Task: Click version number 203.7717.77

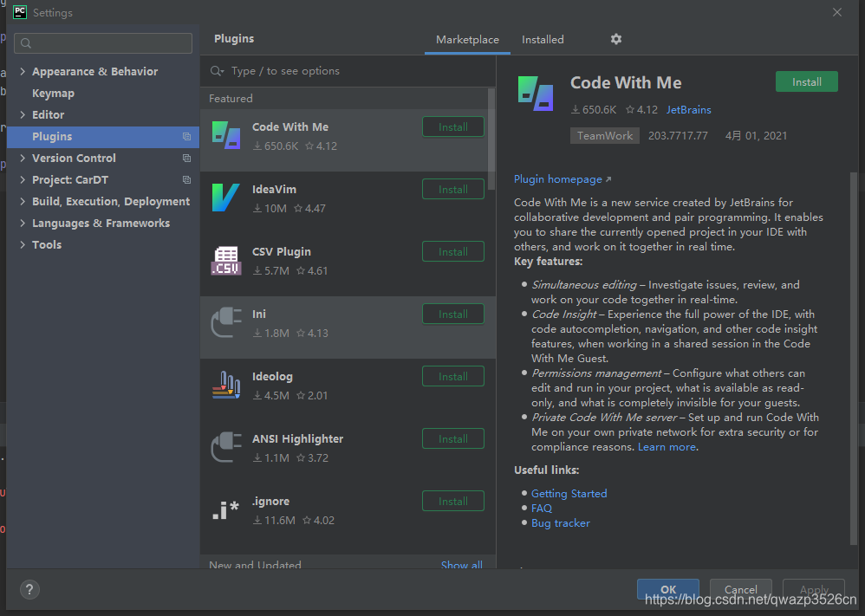Action: [x=678, y=136]
